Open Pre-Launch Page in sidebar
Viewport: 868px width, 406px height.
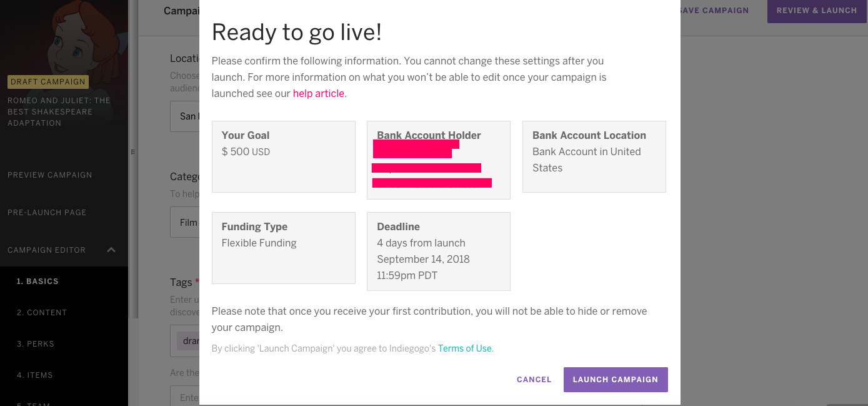(47, 213)
